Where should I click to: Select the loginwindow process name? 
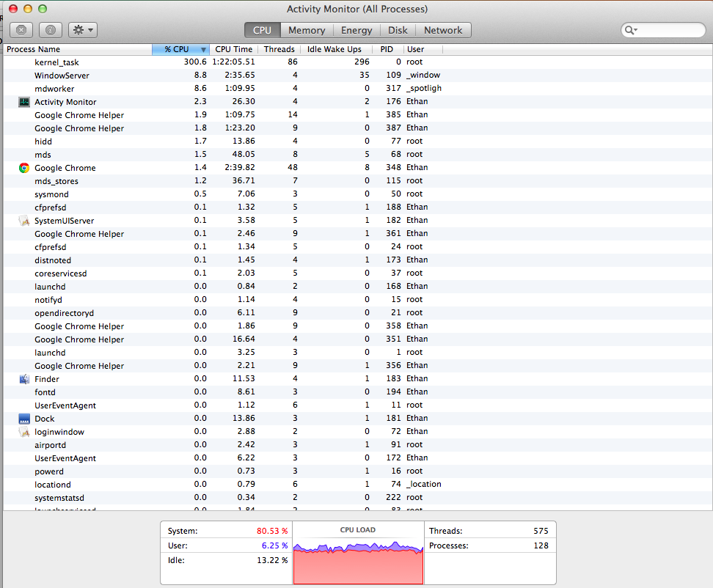click(x=59, y=431)
